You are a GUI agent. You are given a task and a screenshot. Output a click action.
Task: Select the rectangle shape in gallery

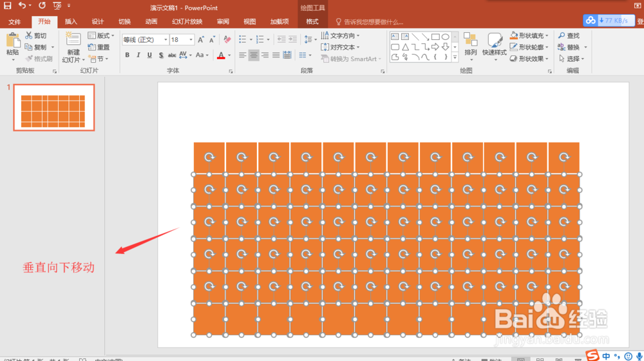[x=435, y=37]
